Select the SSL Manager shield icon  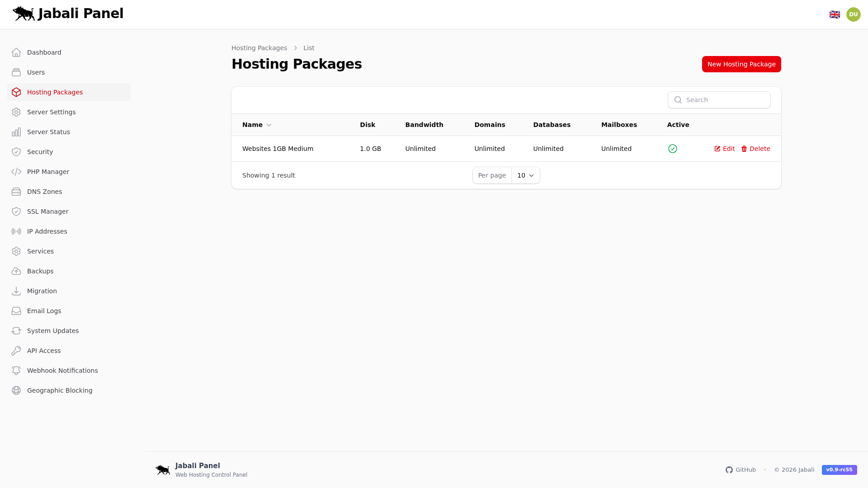point(16,211)
